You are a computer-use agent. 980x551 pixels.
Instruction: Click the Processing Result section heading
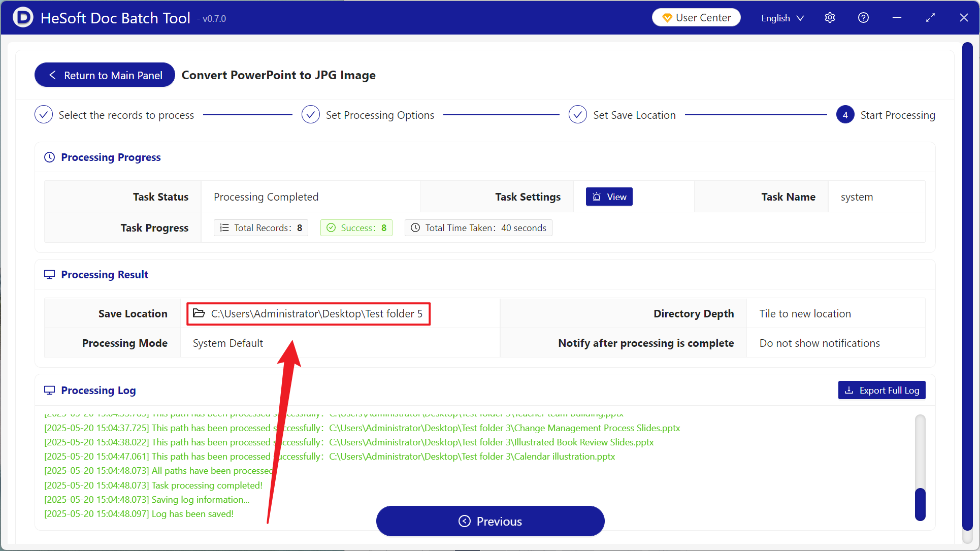pos(105,275)
